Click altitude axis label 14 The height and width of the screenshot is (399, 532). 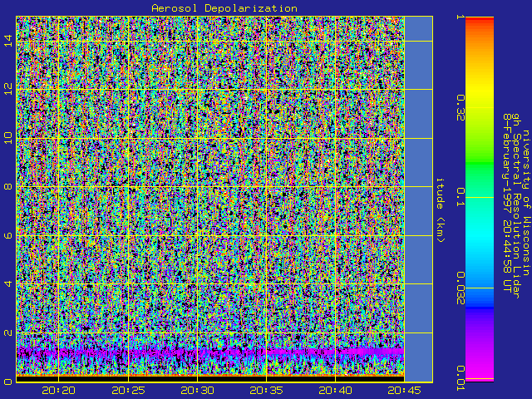pos(8,41)
